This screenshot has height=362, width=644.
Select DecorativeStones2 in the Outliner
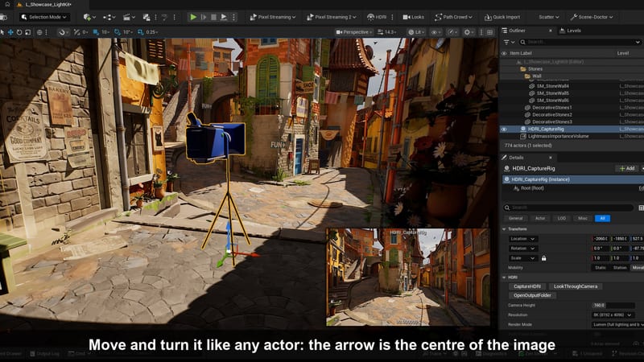coord(551,114)
